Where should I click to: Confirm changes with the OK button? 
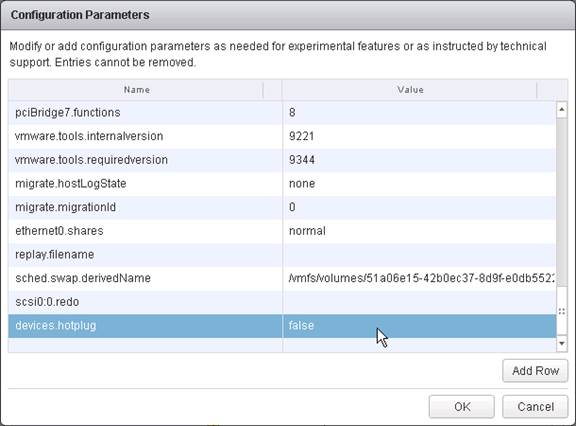462,407
